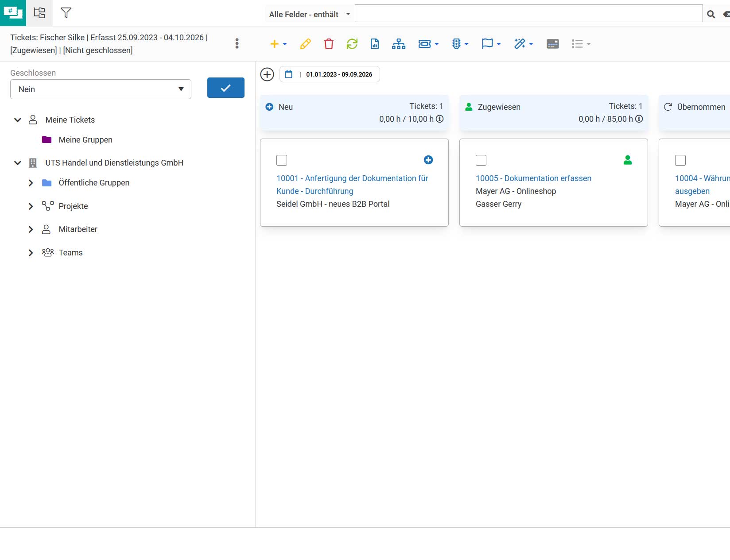Open the magic wand tools dropdown

[523, 44]
